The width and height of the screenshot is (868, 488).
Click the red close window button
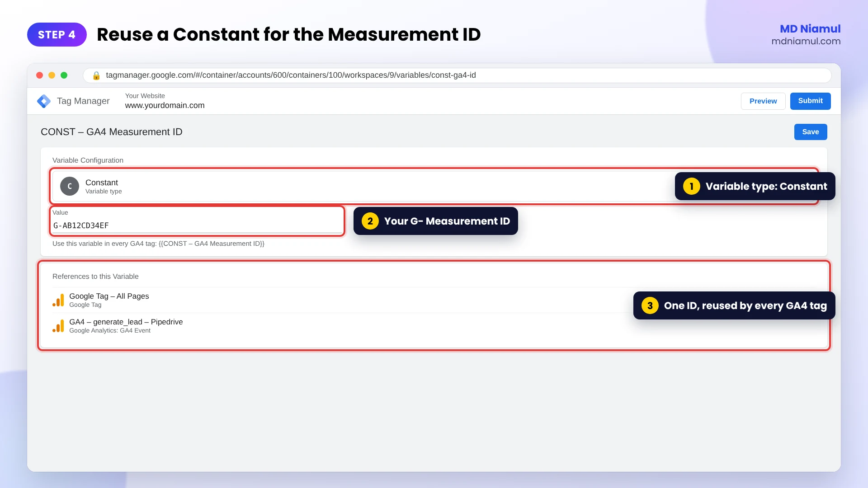(40, 75)
